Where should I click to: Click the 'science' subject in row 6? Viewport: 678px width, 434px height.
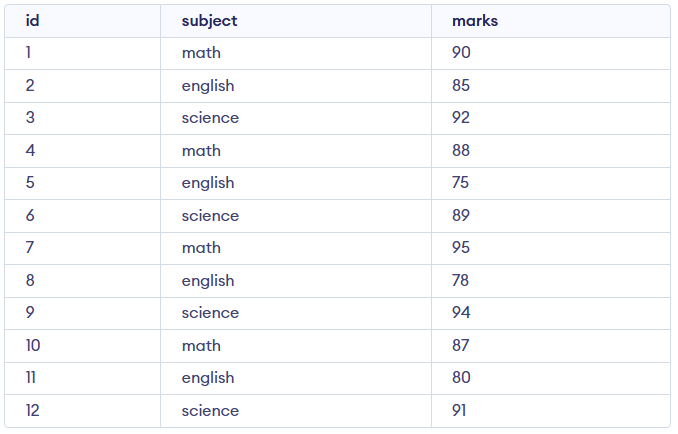click(210, 216)
